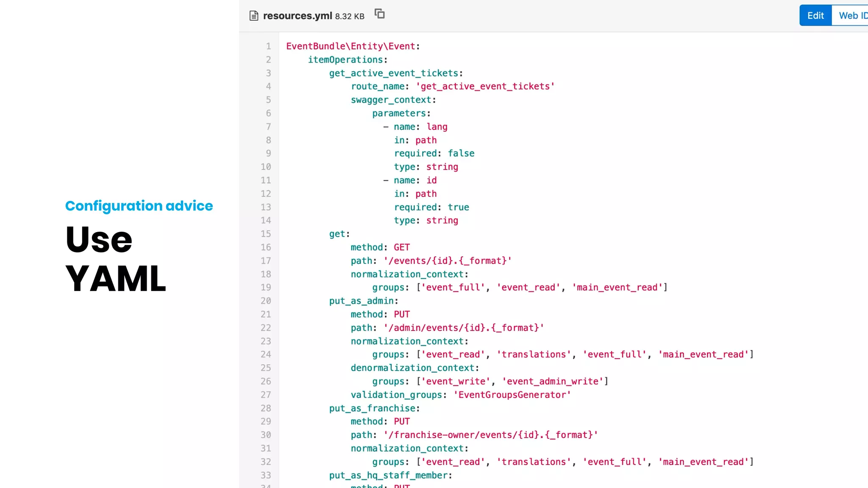868x488 pixels.
Task: Click the '/admin/events/{id}.{_format}' path value
Action: [464, 328]
